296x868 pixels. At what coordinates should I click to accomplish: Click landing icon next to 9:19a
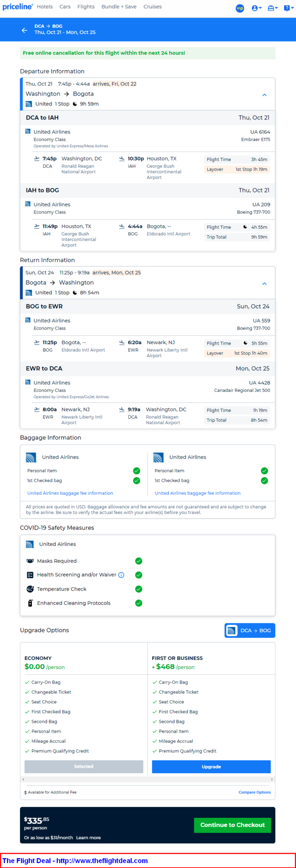pos(122,410)
